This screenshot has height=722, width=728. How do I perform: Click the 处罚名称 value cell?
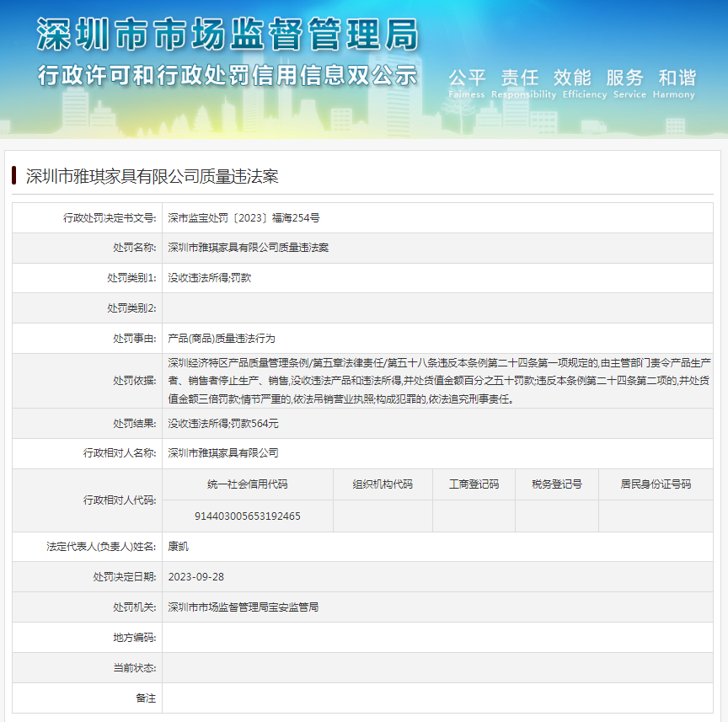248,248
